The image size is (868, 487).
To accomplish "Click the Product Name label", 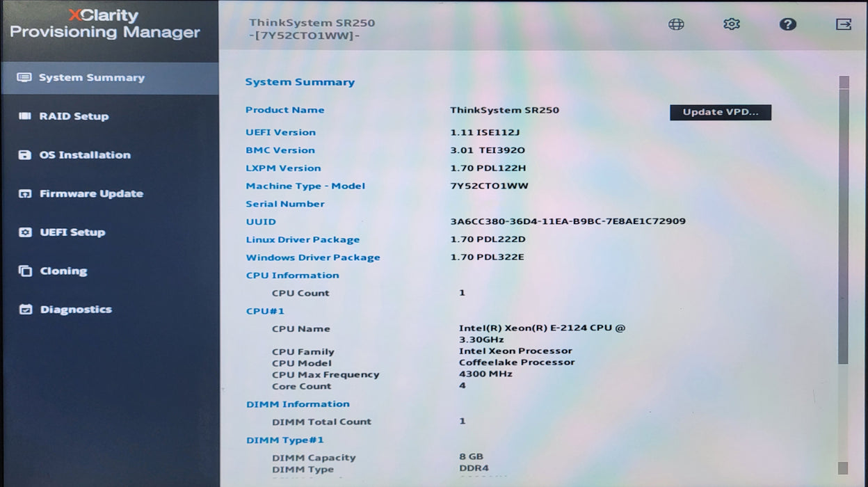I will [284, 110].
